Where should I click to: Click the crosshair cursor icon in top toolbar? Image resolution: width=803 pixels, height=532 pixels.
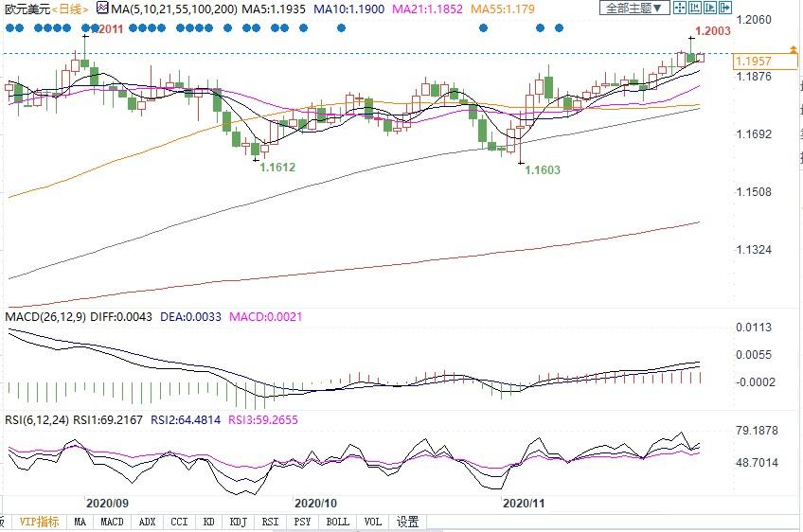pos(680,8)
